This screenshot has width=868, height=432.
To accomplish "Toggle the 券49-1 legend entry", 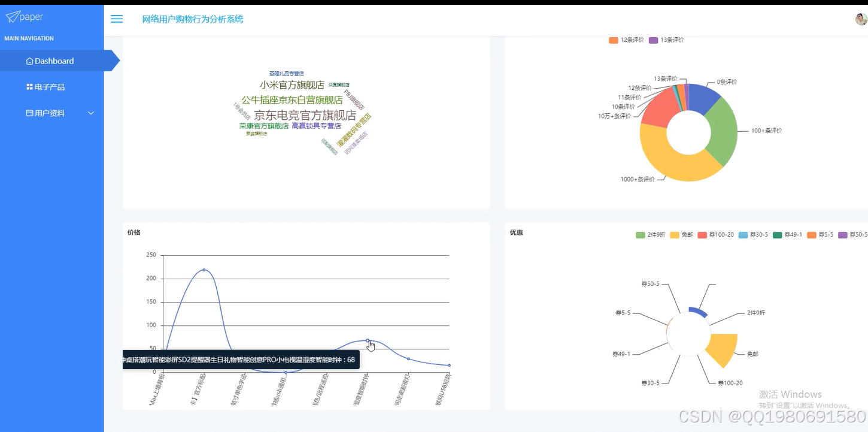I will tap(788, 235).
